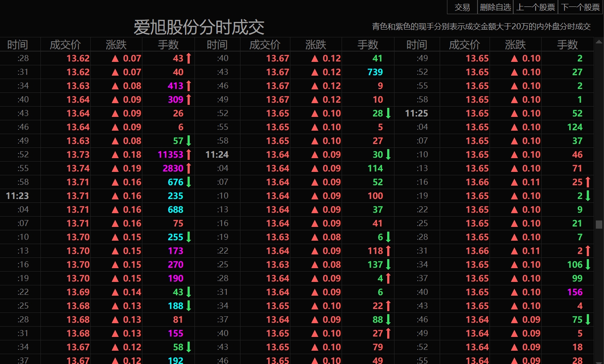This screenshot has height=364, width=604.
Task: Click the first 时间 column header
Action: [x=18, y=45]
